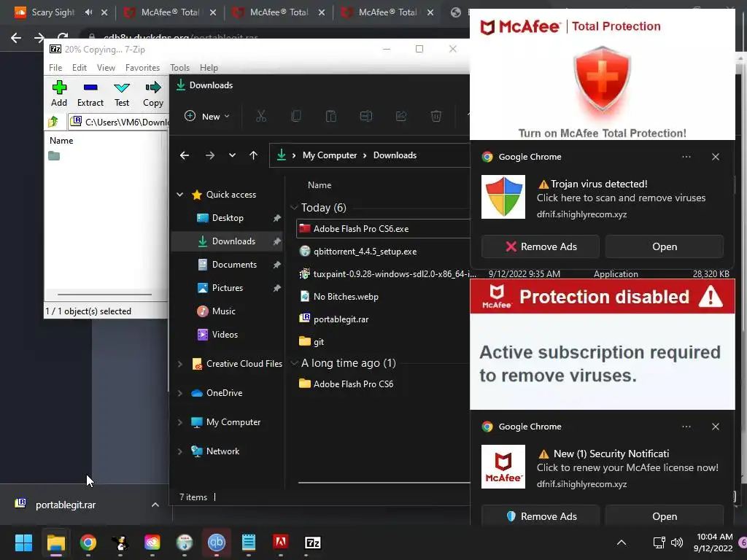Close the Scary Sight browser tab

[104, 12]
